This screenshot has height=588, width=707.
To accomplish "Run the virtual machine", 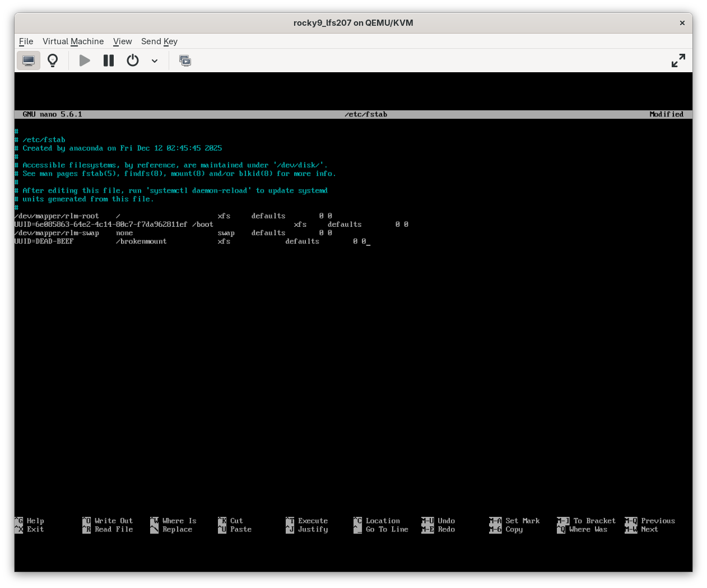I will point(84,60).
